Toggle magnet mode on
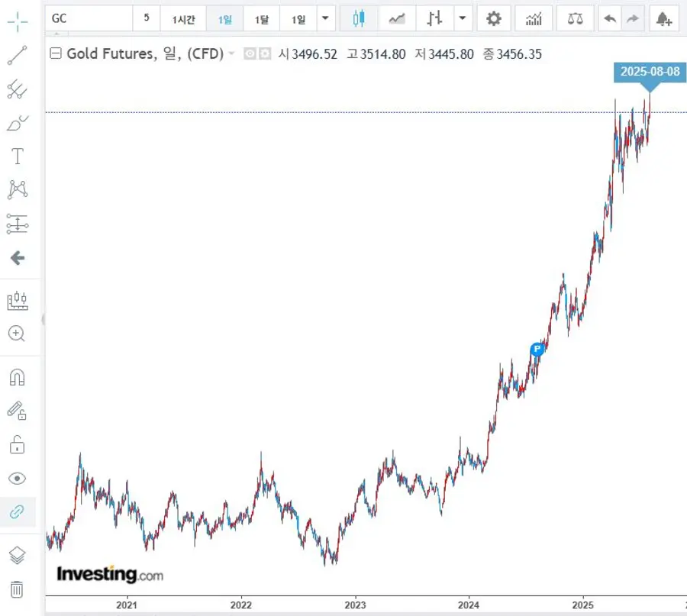This screenshot has width=687, height=616. (17, 377)
